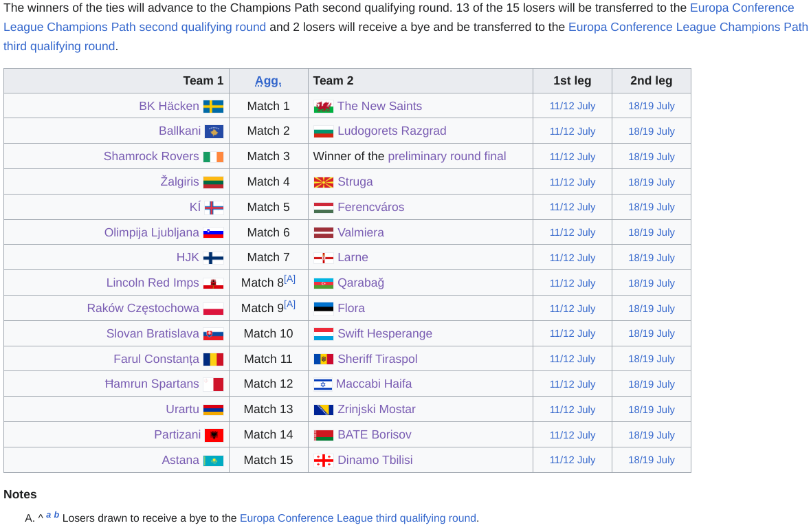The height and width of the screenshot is (532, 811).
Task: Open the 18/19 July link in Match 10 row
Action: tap(652, 334)
